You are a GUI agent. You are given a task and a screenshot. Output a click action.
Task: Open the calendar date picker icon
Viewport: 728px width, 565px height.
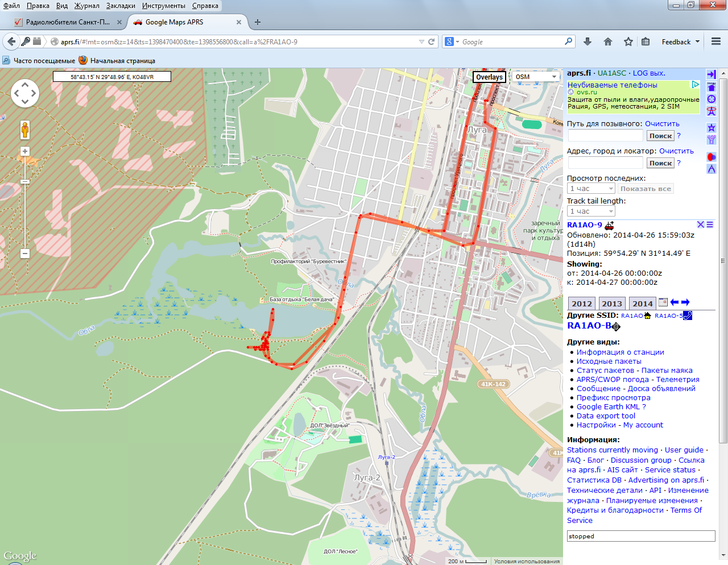pyautogui.click(x=663, y=302)
